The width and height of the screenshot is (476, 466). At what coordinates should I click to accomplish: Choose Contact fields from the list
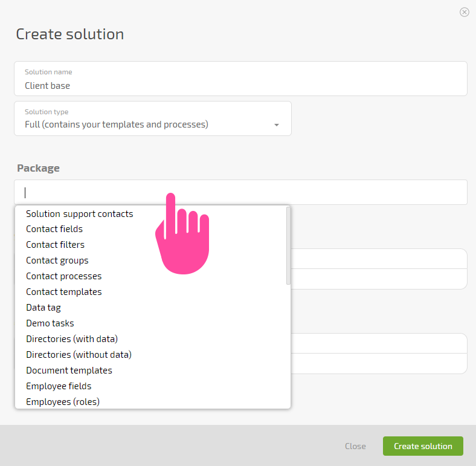pos(54,229)
